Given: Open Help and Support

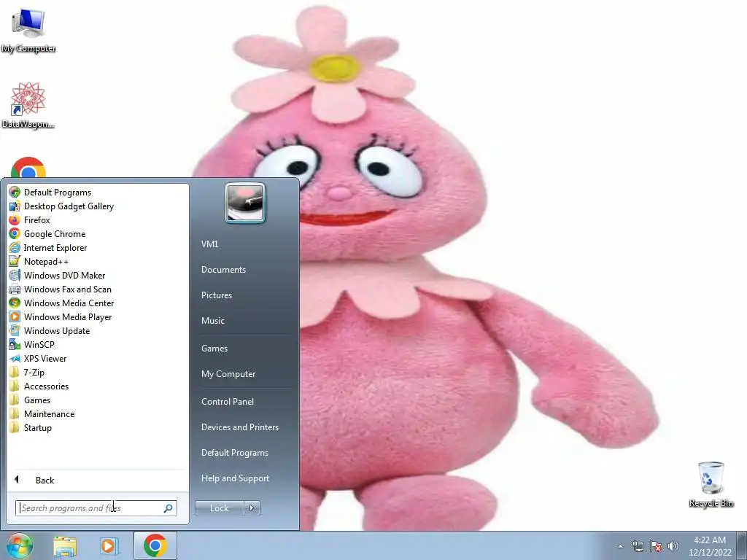Looking at the screenshot, I should 236,478.
